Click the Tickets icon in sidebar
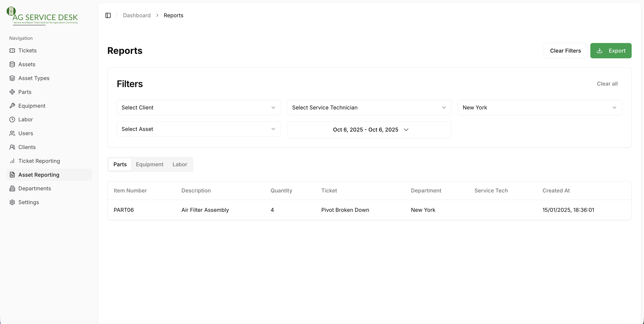Viewport: 644px width, 324px height. (12, 50)
